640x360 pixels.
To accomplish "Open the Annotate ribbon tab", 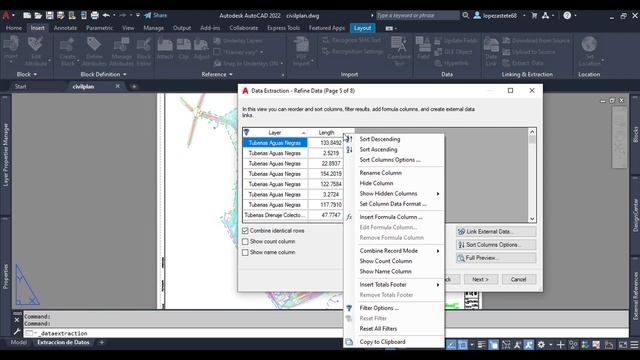I will 65,28.
